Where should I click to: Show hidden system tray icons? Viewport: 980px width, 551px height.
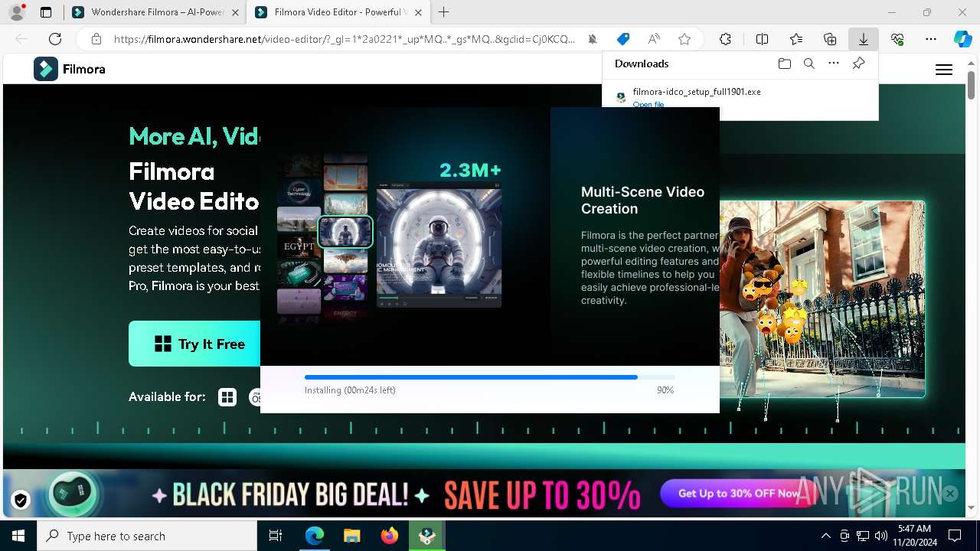click(825, 536)
